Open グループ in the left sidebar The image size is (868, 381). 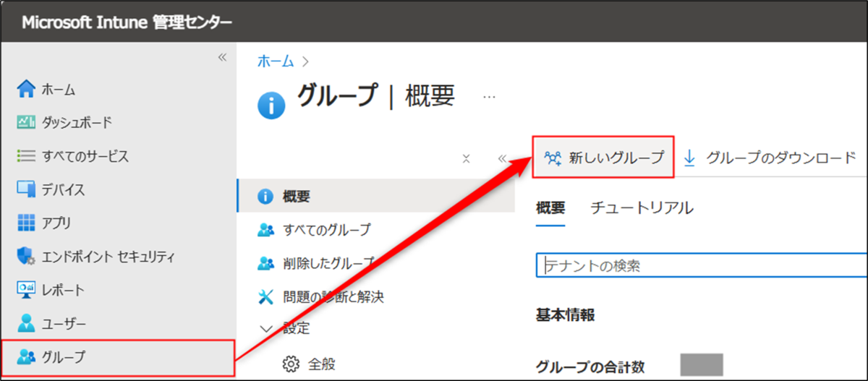(x=118, y=357)
